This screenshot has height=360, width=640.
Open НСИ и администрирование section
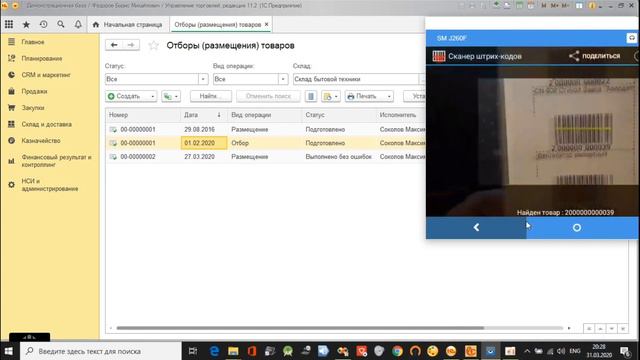click(49, 185)
